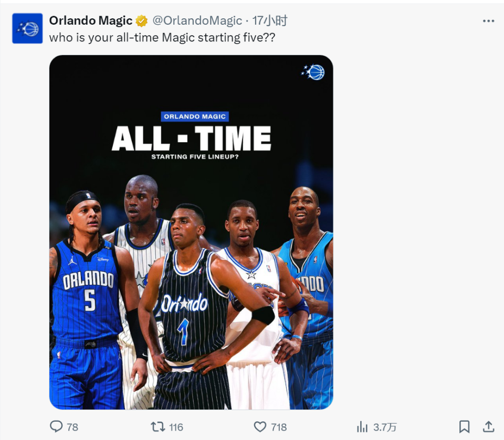Open the image at the ALL - TIME headline
The height and width of the screenshot is (440, 504).
tap(191, 138)
